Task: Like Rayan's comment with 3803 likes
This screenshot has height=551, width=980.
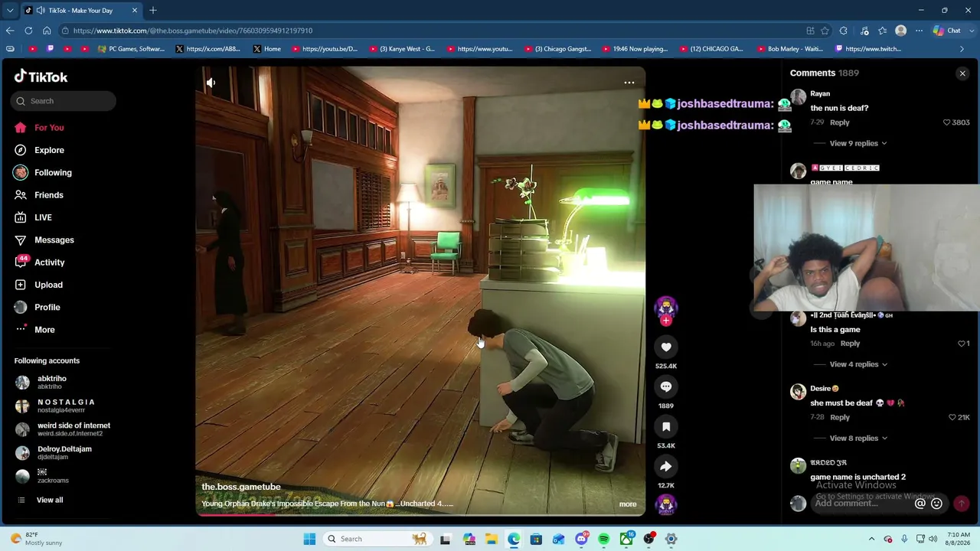Action: 946,122
